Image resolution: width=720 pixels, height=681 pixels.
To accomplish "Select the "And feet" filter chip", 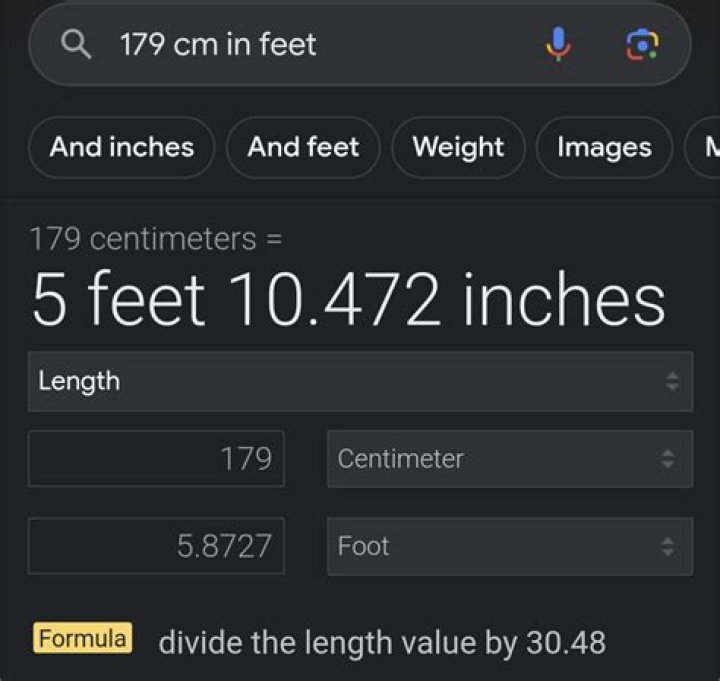I will pos(303,148).
